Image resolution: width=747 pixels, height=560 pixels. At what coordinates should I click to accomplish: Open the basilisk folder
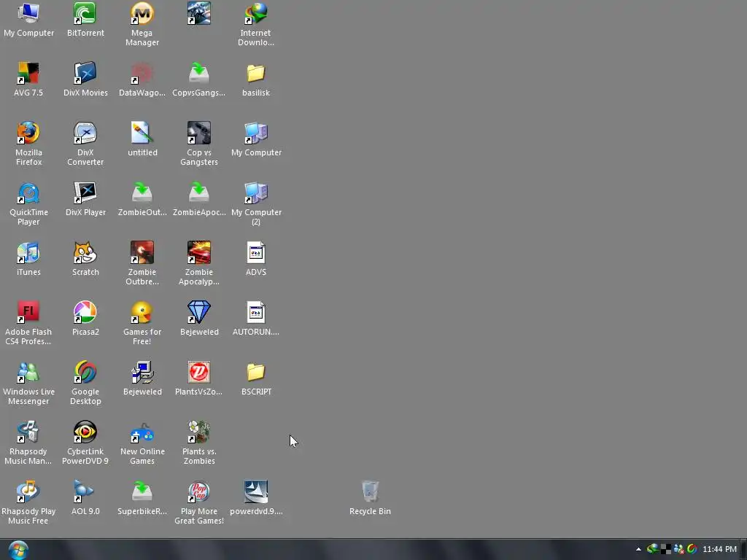pyautogui.click(x=256, y=79)
